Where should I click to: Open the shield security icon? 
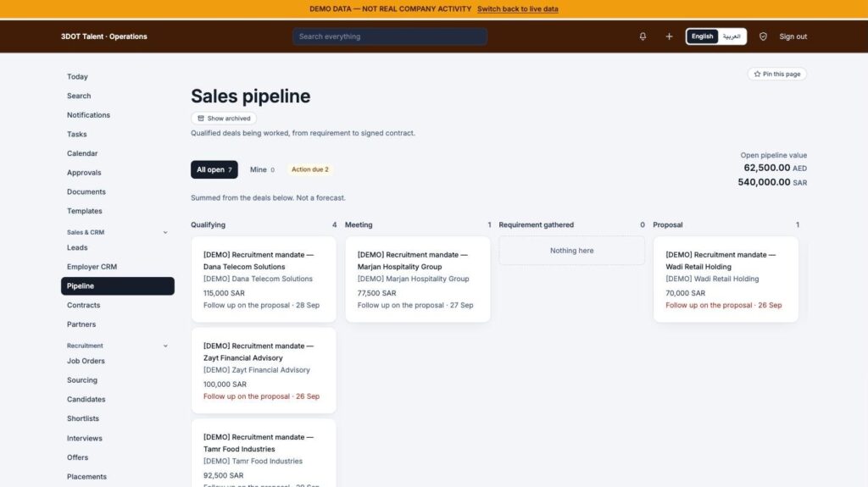point(763,36)
